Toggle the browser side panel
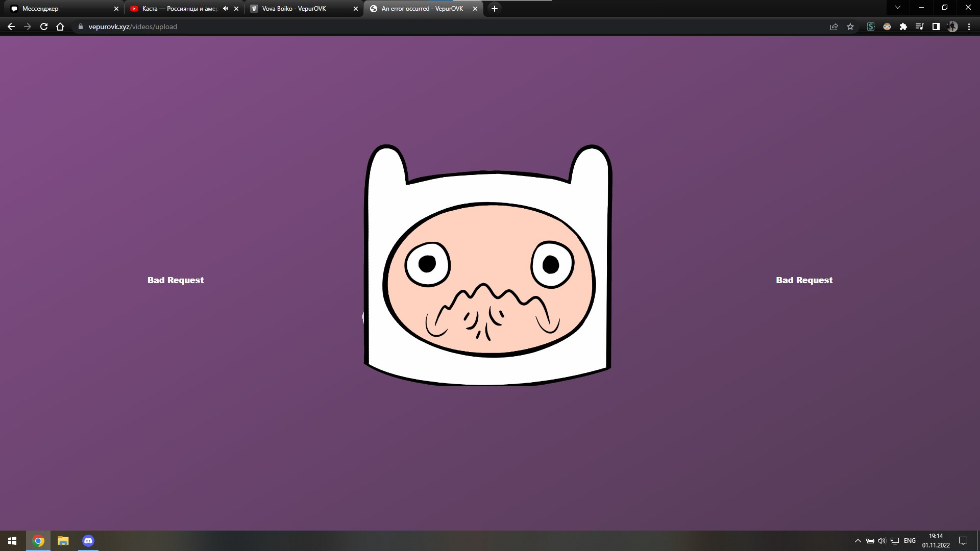 pyautogui.click(x=936, y=27)
